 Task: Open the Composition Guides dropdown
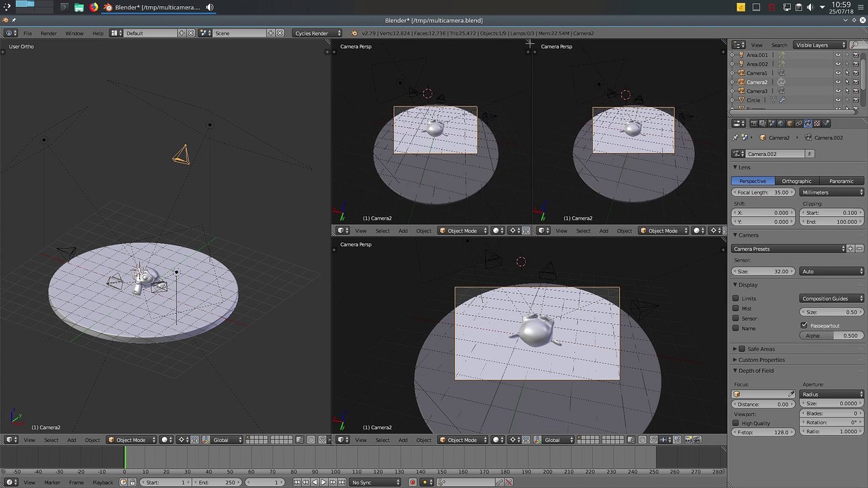[x=832, y=298]
